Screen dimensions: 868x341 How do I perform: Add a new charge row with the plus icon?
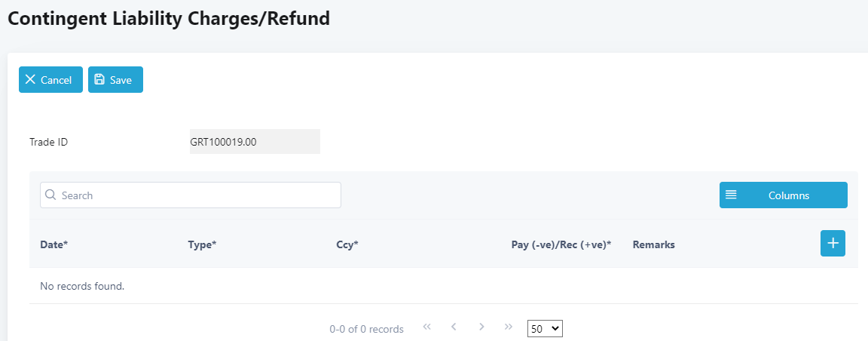(833, 244)
